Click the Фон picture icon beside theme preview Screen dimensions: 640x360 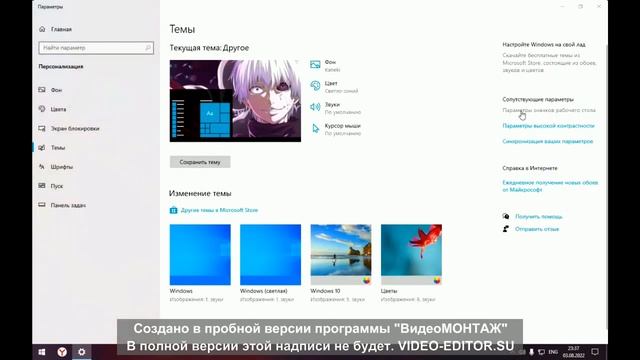coord(315,64)
